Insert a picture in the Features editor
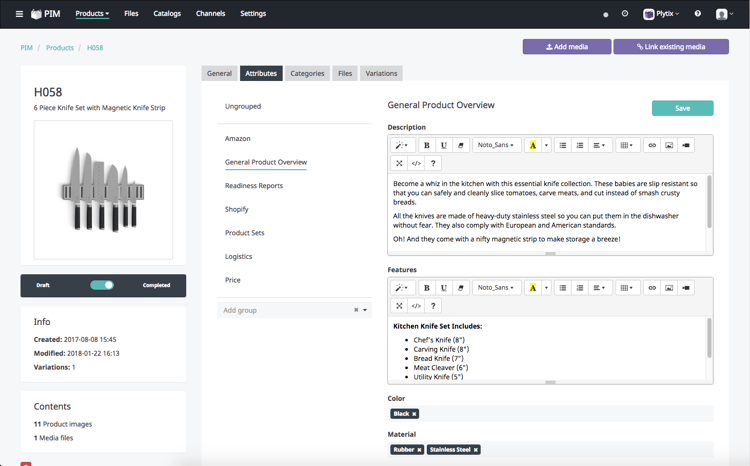The height and width of the screenshot is (466, 750). tap(669, 288)
